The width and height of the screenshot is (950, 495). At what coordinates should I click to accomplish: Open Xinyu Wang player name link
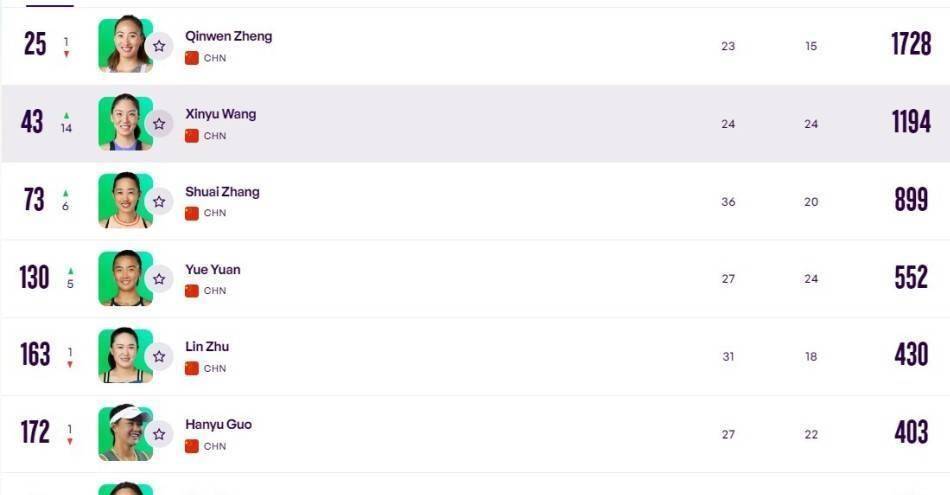coord(220,114)
